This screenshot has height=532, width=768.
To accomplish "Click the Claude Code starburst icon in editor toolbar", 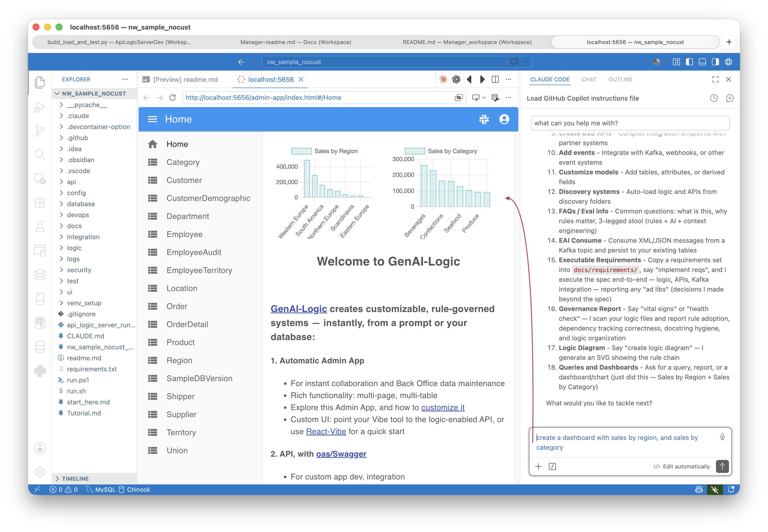I will coord(443,79).
